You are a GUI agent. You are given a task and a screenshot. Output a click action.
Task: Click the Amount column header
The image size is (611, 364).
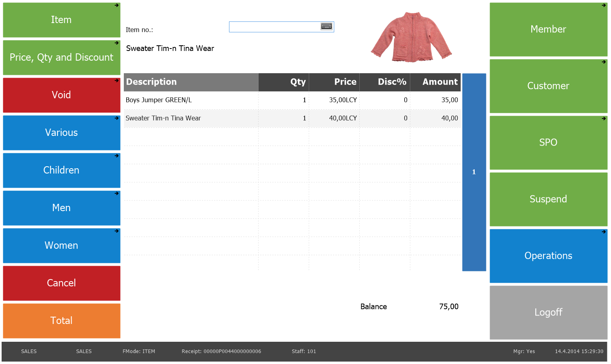(435, 82)
